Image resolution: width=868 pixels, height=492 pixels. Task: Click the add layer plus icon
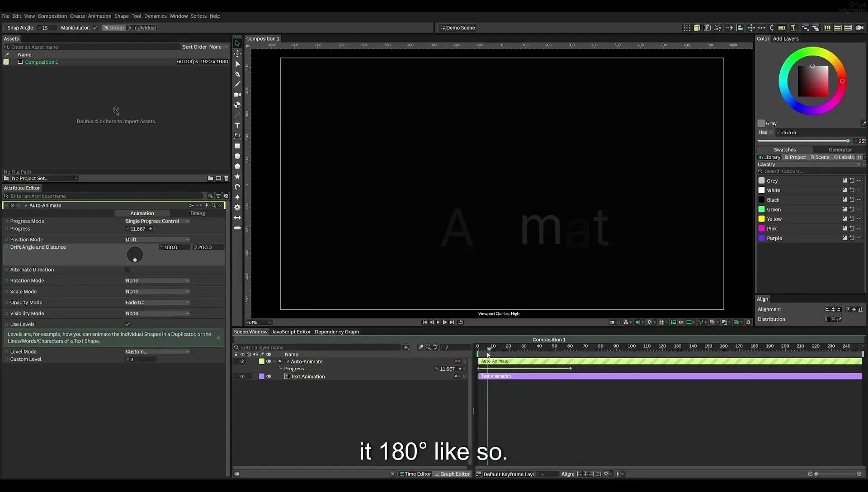(x=406, y=347)
